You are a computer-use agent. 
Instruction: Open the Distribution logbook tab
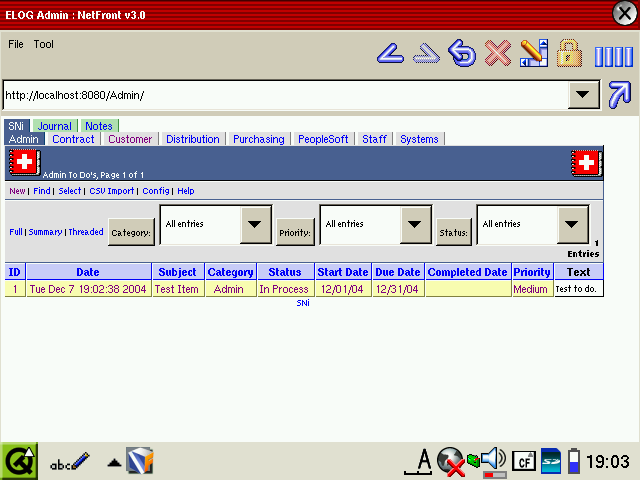(193, 139)
